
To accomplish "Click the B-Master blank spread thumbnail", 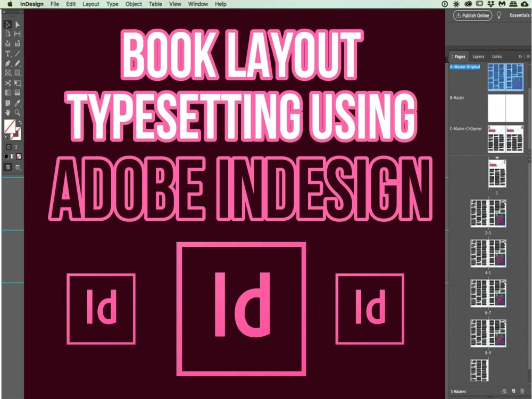I will click(x=505, y=108).
